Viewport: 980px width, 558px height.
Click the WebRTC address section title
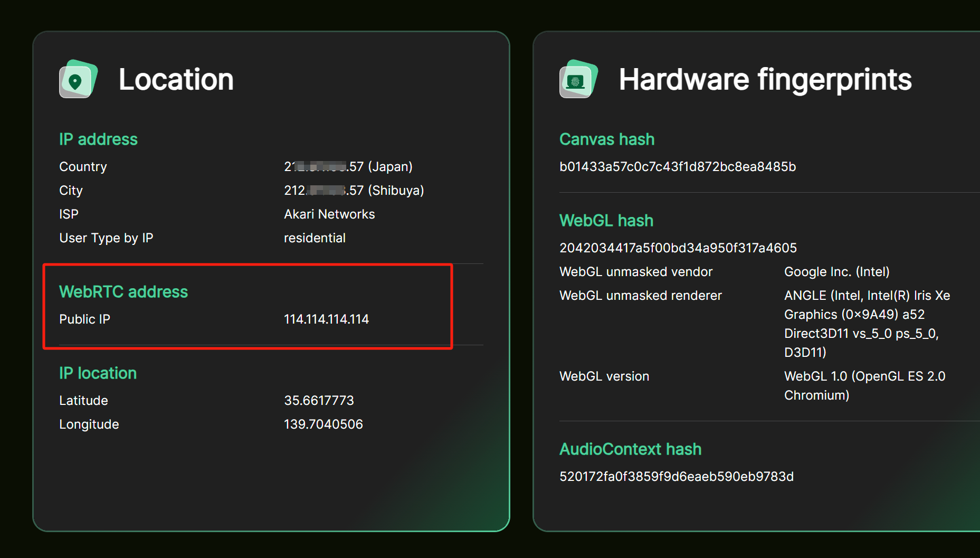click(x=123, y=292)
